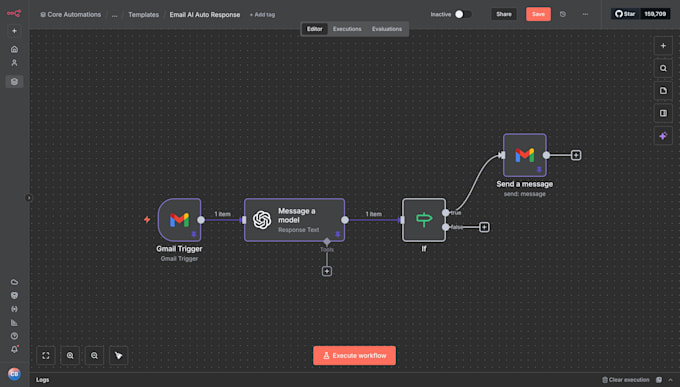680x387 pixels.
Task: Add a sticky note from canvas sidebar
Action: coord(663,91)
